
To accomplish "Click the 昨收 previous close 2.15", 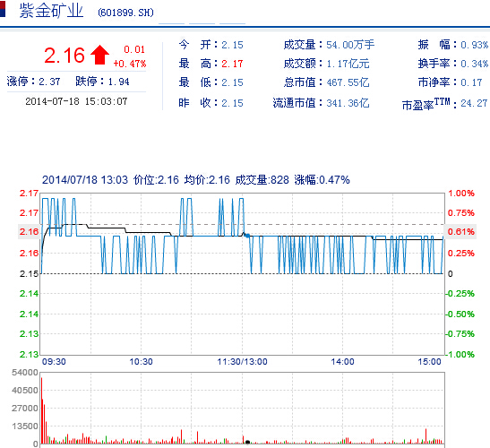I will pyautogui.click(x=232, y=103).
